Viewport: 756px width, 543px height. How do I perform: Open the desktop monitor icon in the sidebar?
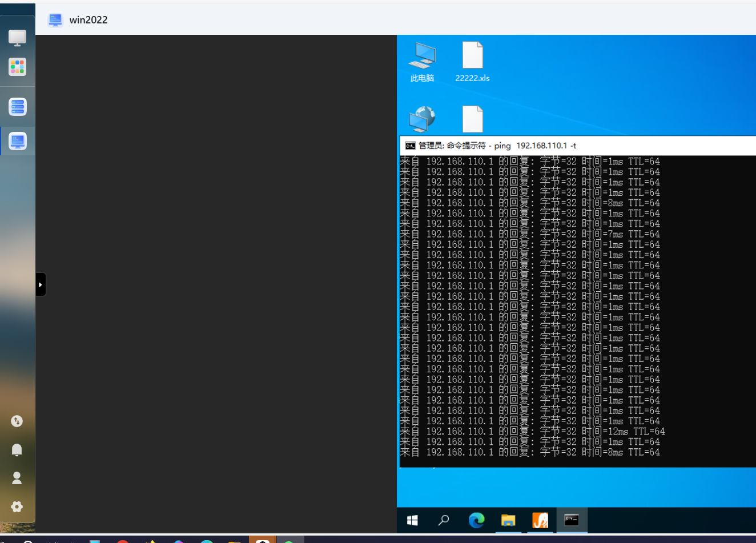pyautogui.click(x=17, y=38)
